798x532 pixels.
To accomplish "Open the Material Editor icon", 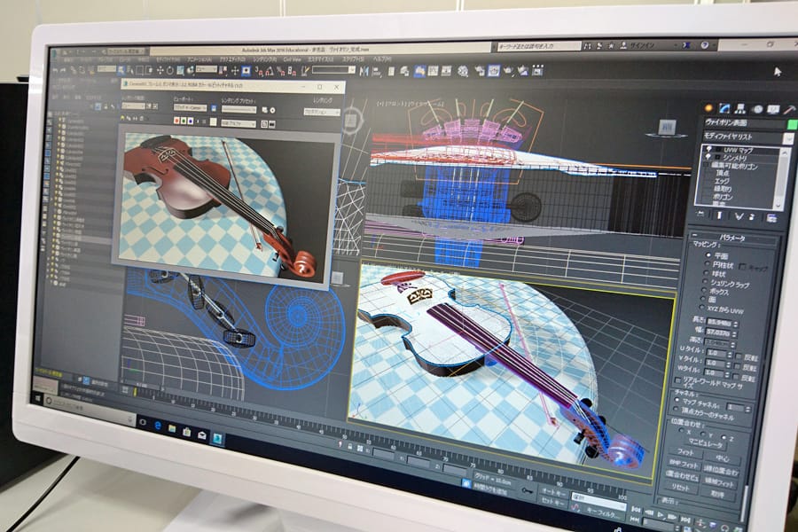I will click(463, 71).
